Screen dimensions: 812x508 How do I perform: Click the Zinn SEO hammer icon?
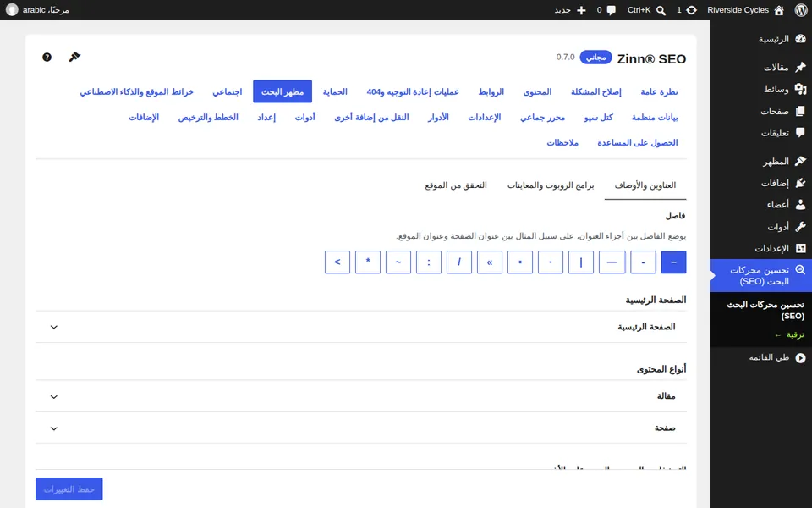click(x=74, y=57)
